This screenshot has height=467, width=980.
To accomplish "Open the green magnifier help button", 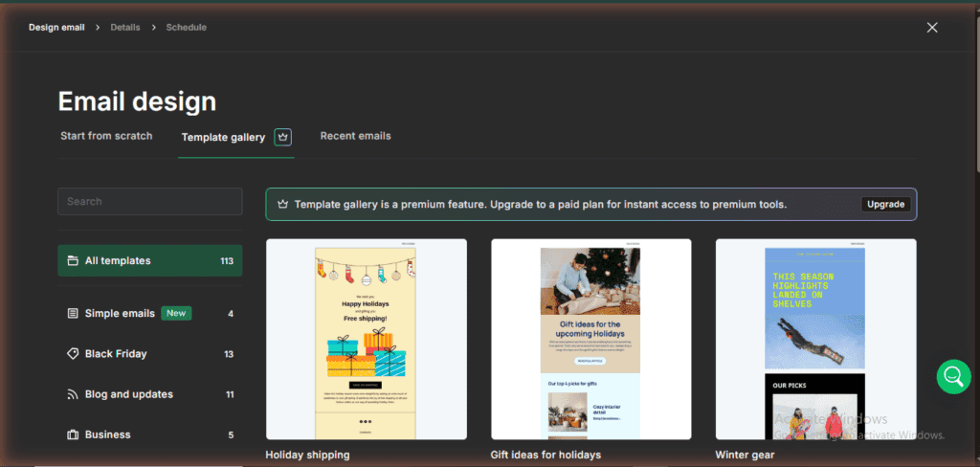I will click(x=953, y=376).
